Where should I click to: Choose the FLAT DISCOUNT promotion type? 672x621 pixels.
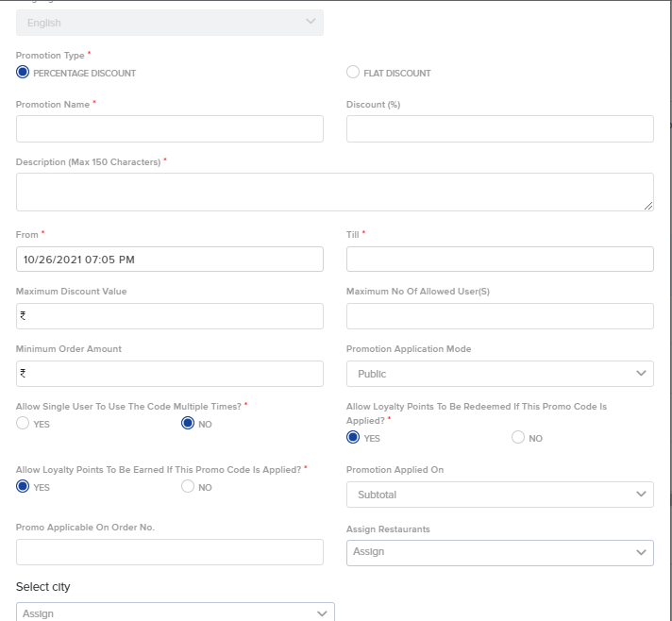353,72
